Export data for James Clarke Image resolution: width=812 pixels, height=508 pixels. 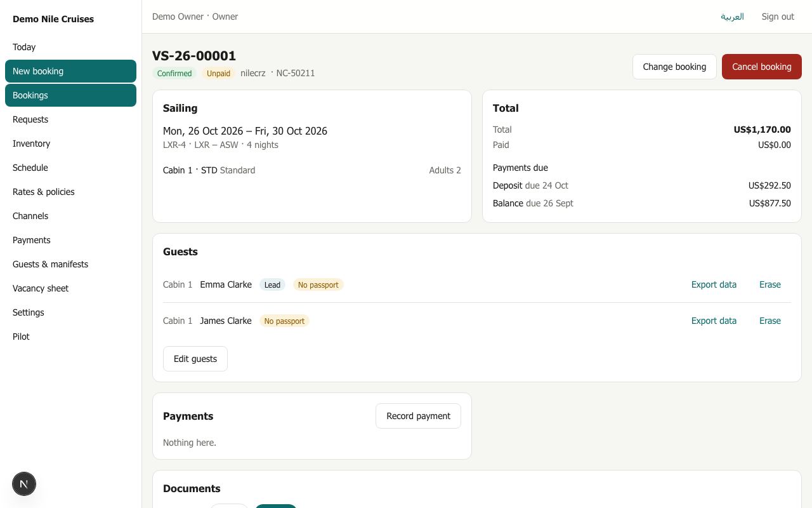tap(714, 321)
